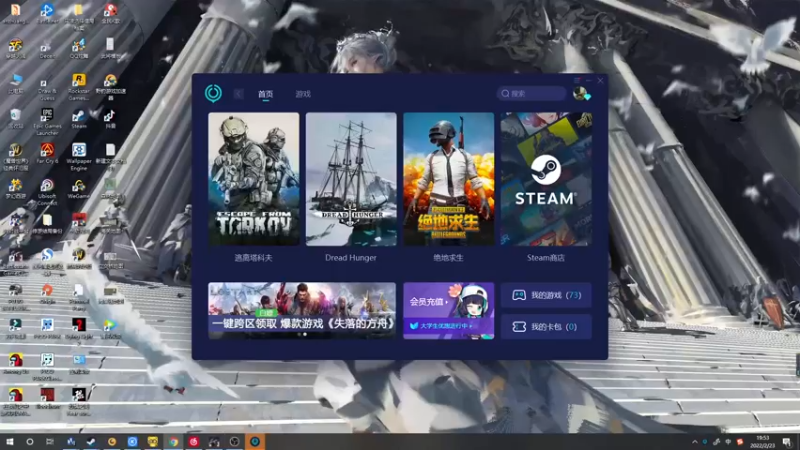This screenshot has width=800, height=450.
Task: Open the user avatar profile
Action: click(580, 93)
